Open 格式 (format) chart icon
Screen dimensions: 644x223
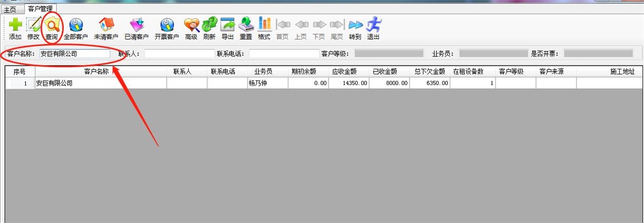coord(264,25)
